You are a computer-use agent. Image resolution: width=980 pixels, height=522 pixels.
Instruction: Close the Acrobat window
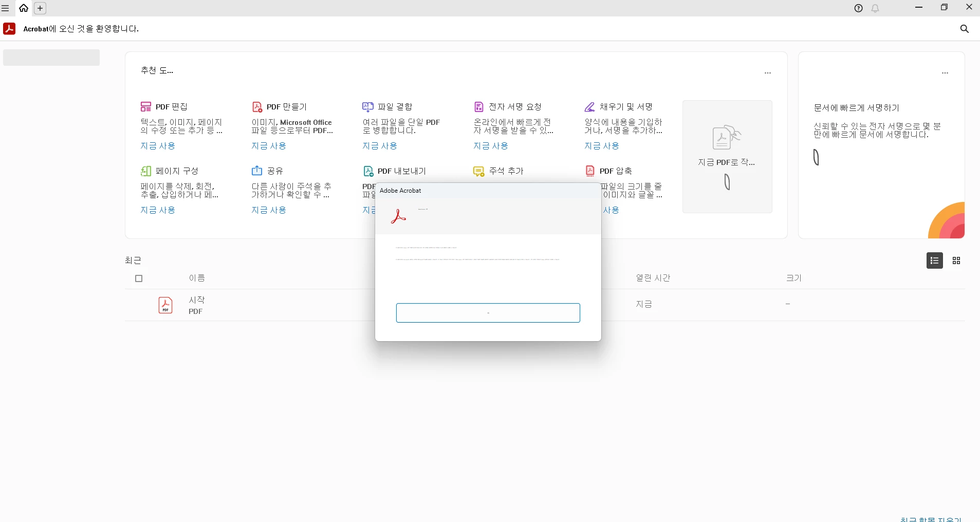[969, 7]
